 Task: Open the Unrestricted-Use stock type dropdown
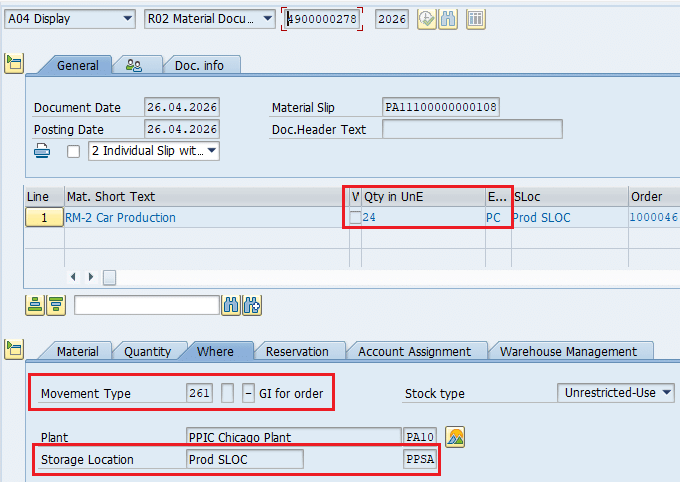(x=666, y=393)
